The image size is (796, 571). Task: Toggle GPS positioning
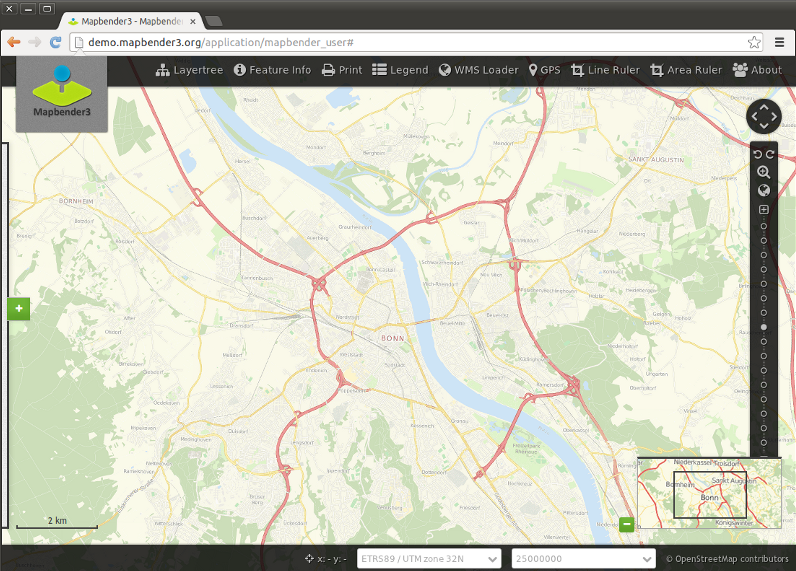click(544, 70)
